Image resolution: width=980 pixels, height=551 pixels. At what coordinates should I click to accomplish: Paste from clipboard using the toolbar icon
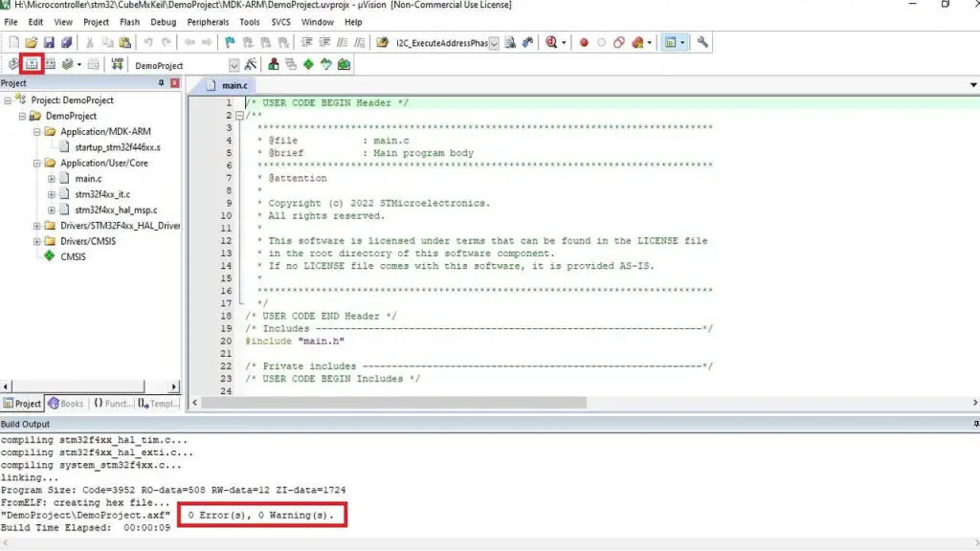[125, 42]
